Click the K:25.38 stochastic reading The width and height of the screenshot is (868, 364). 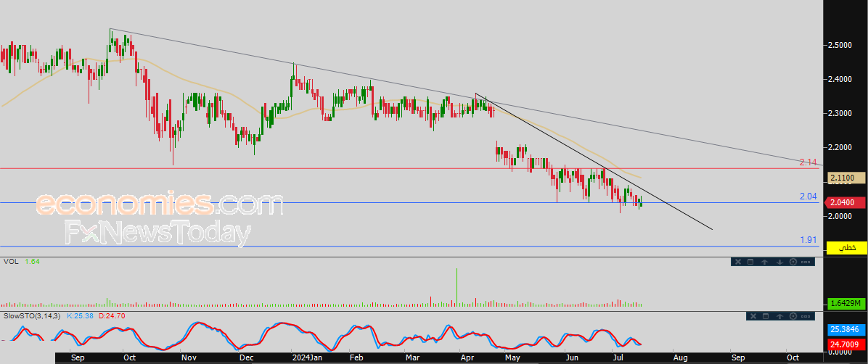click(81, 315)
